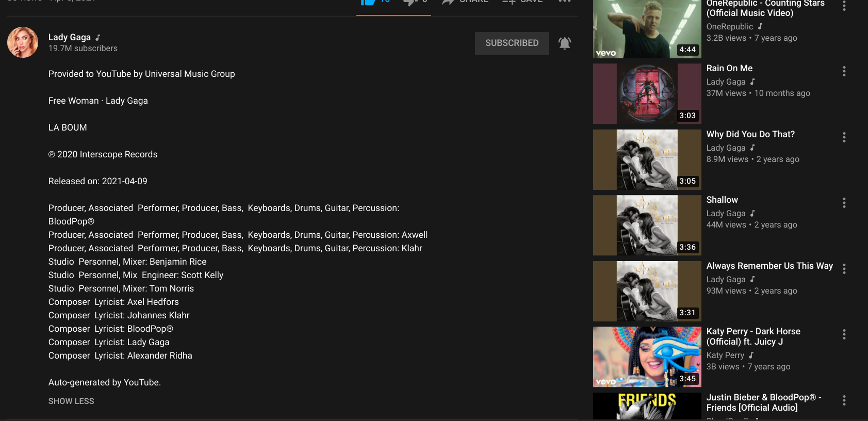Open options menu for Rain On Me
This screenshot has height=421, width=868.
(844, 71)
